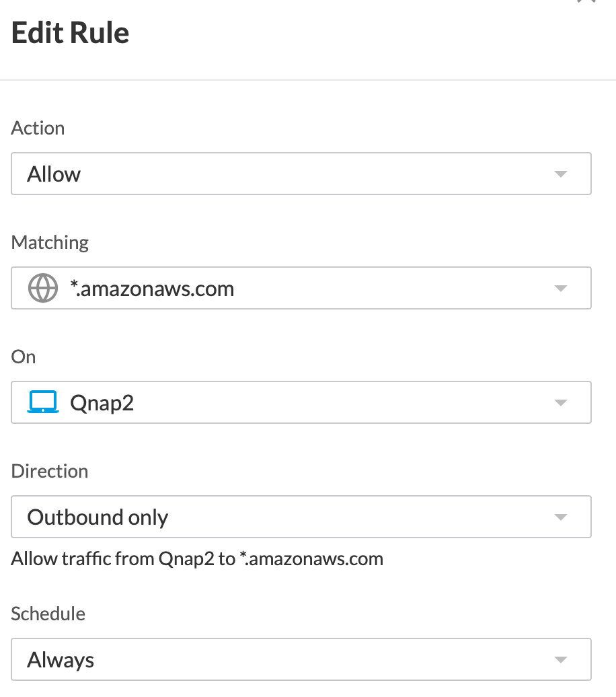The height and width of the screenshot is (697, 616).
Task: Click the Matching field's dropdown arrow
Action: click(560, 289)
